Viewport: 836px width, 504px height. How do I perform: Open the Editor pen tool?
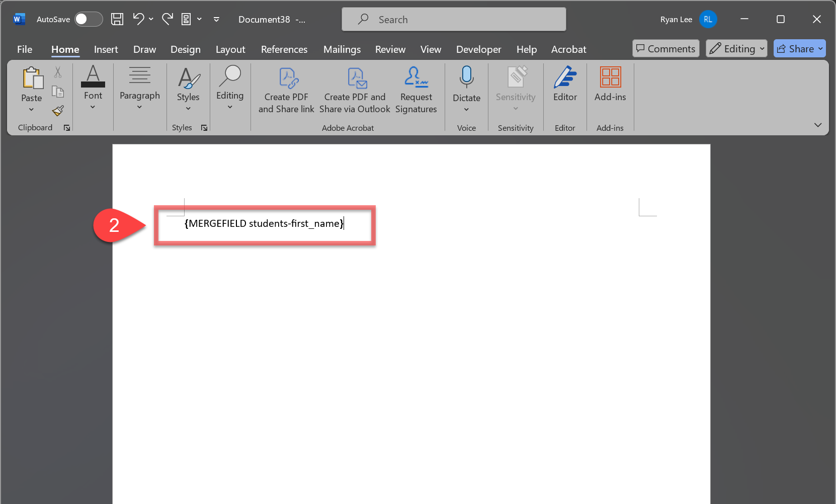tap(565, 84)
